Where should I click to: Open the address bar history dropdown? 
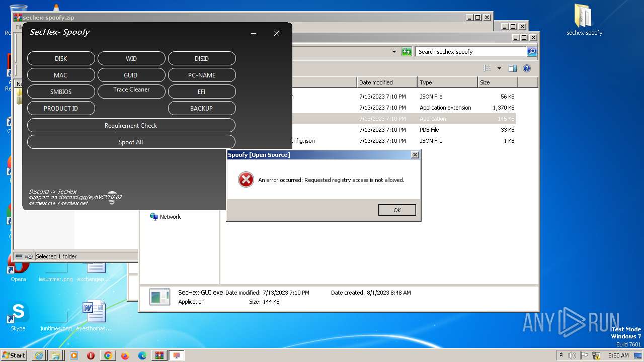coord(394,52)
